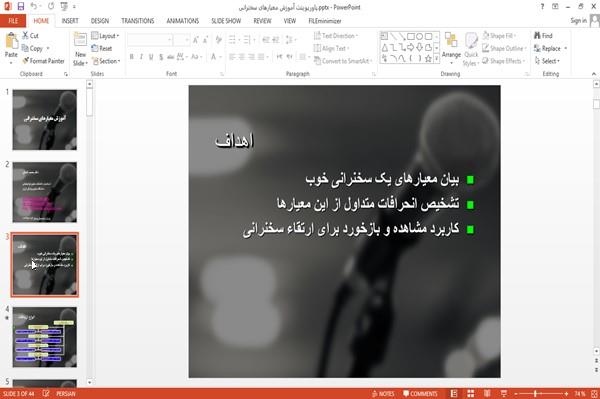Select the Format Painter tool

point(44,61)
